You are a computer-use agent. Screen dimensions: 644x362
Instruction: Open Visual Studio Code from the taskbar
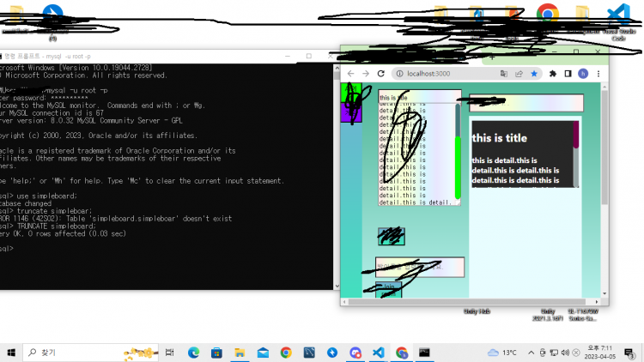pos(378,353)
